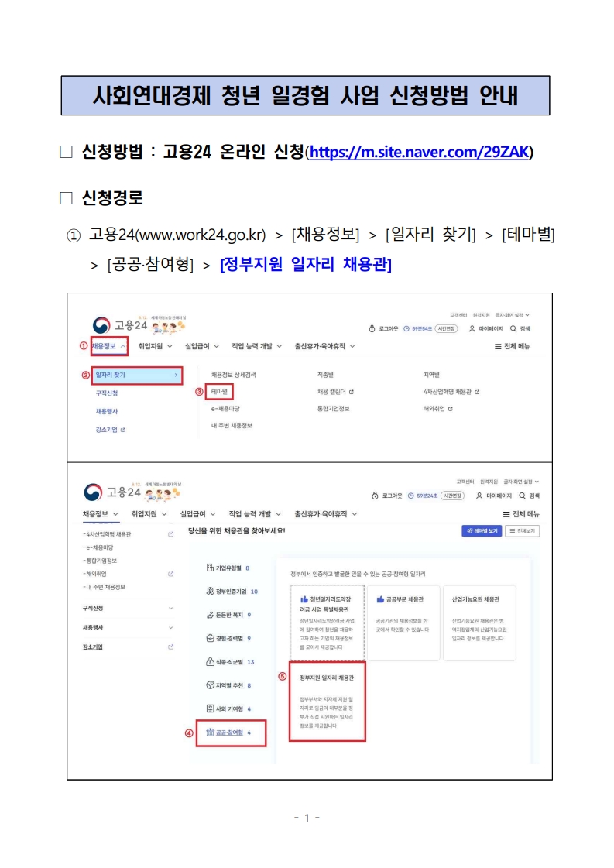Screen dimensions: 614x868
Task: Open the 청년일자리도약장려금 사업 특별채용관 card
Action: point(328,623)
